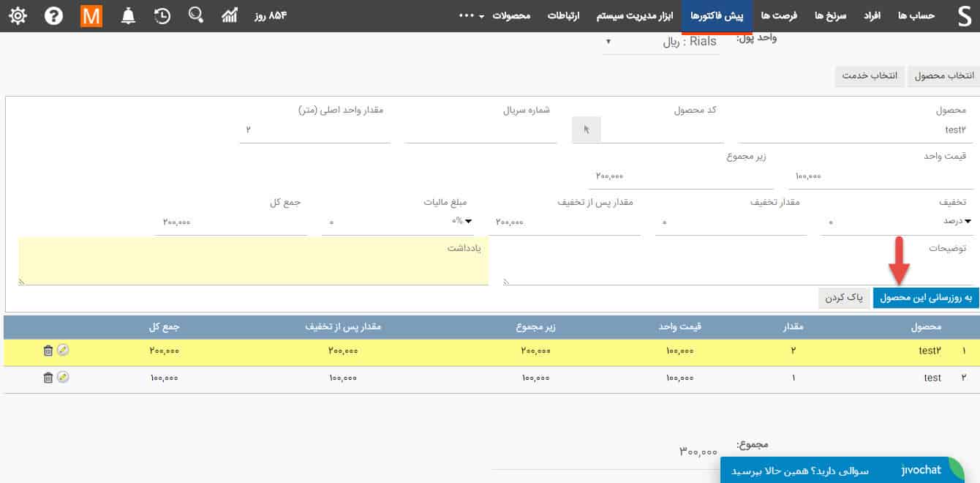The height and width of the screenshot is (483, 980).
Task: Delete the test row with trash icon
Action: tap(48, 378)
